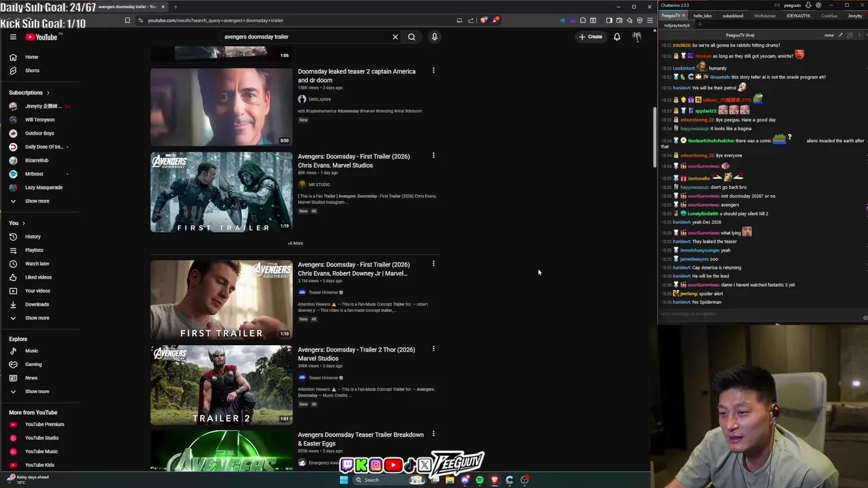Switch to CookSux tab in Chatterino

[x=829, y=16]
